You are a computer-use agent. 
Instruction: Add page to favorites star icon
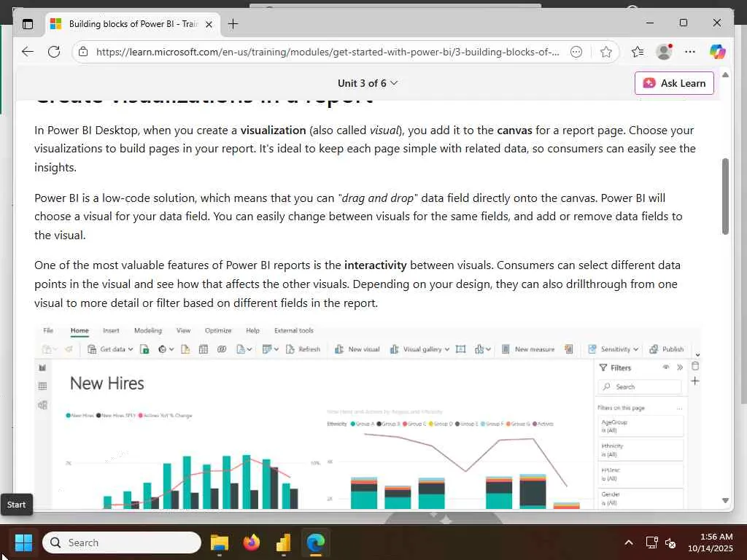tap(606, 52)
